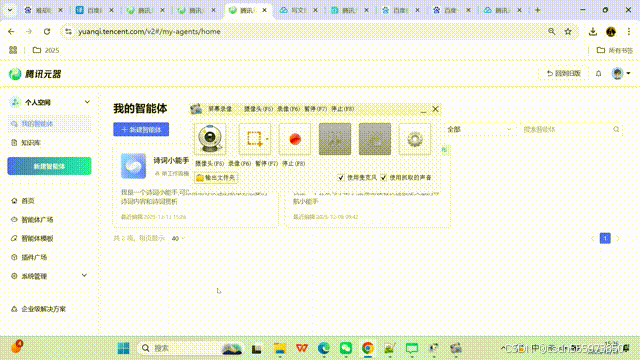Go to 首页 in the sidebar
This screenshot has height=360, width=640.
pyautogui.click(x=28, y=201)
